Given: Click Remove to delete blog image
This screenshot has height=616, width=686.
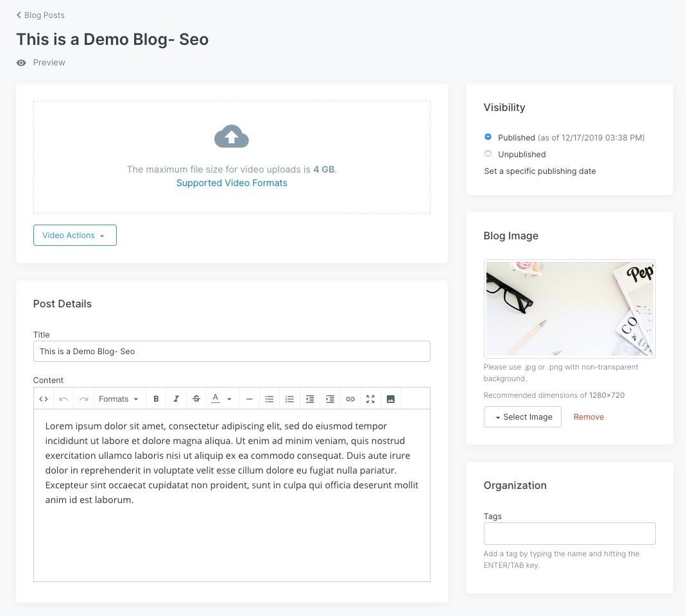Looking at the screenshot, I should pos(588,417).
